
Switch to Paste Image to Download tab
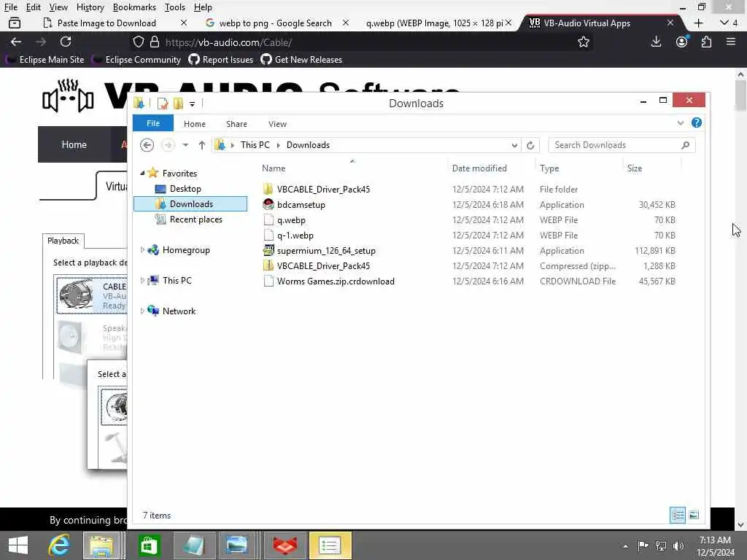click(x=107, y=23)
